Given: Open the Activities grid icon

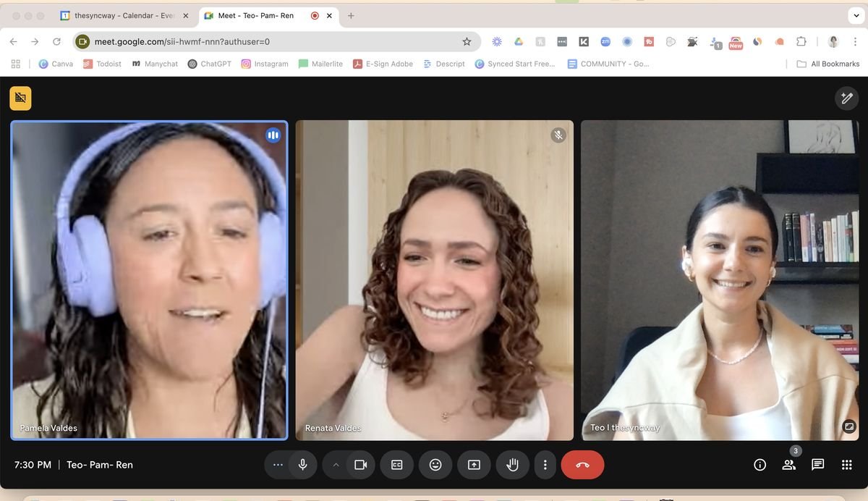Looking at the screenshot, I should [847, 465].
